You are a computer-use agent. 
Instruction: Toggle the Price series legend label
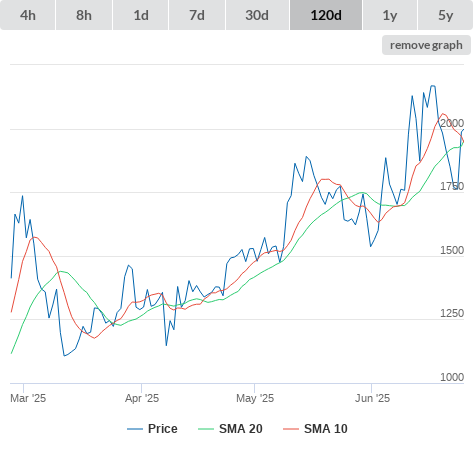[163, 429]
